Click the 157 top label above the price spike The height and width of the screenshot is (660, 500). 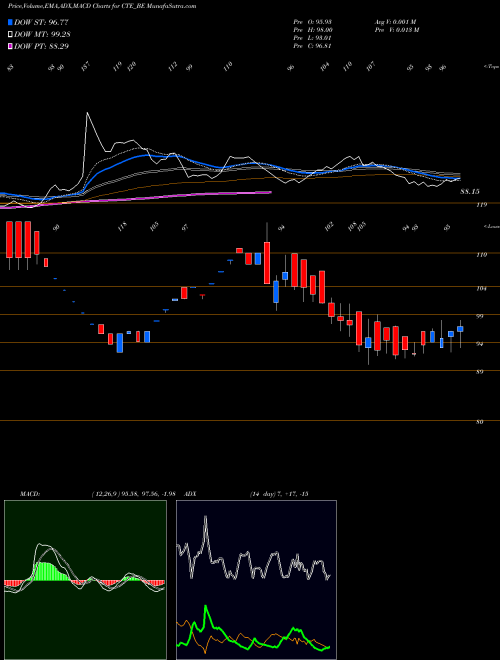pos(86,67)
